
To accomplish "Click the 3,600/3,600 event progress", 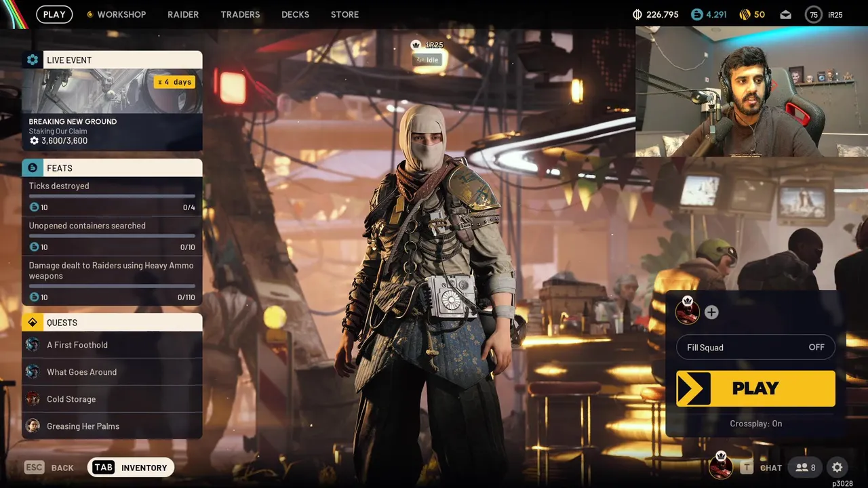I will click(x=58, y=141).
